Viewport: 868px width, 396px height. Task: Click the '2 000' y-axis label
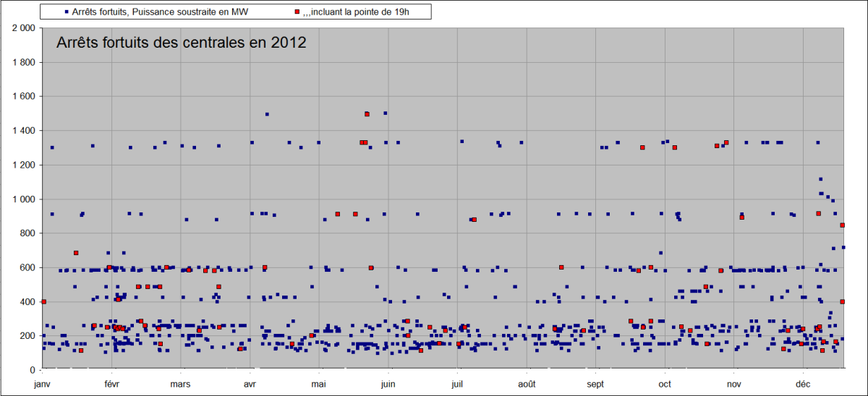pyautogui.click(x=23, y=28)
